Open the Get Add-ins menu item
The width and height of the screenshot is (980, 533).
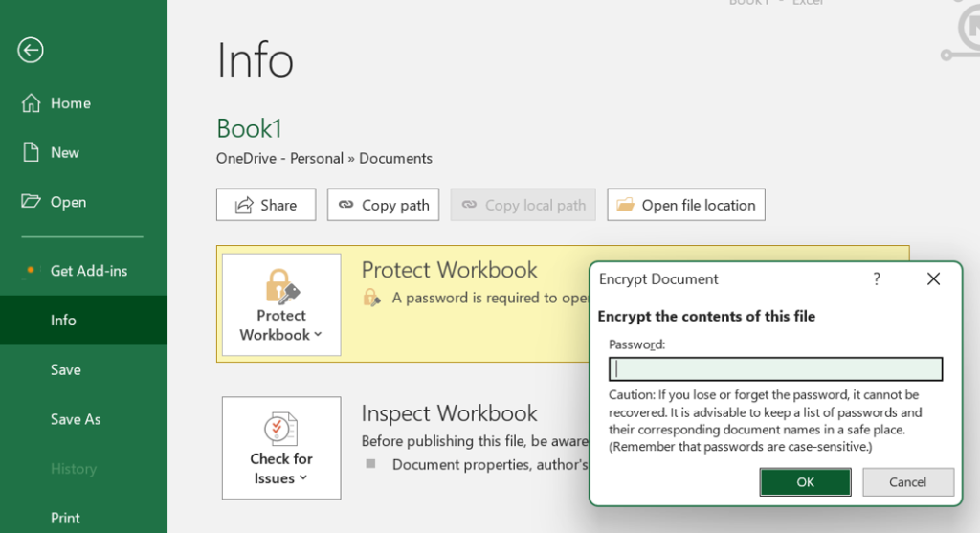(x=88, y=271)
